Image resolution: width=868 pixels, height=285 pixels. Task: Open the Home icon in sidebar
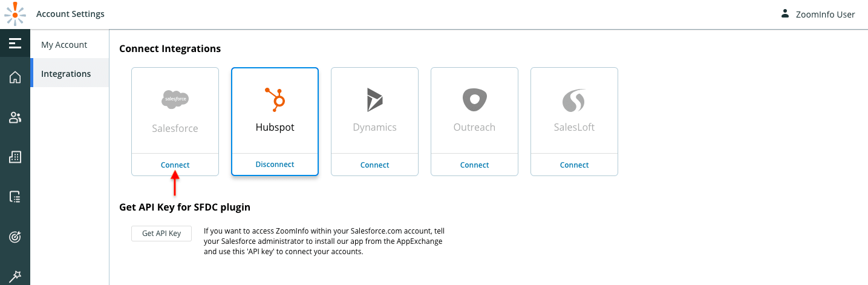(15, 77)
